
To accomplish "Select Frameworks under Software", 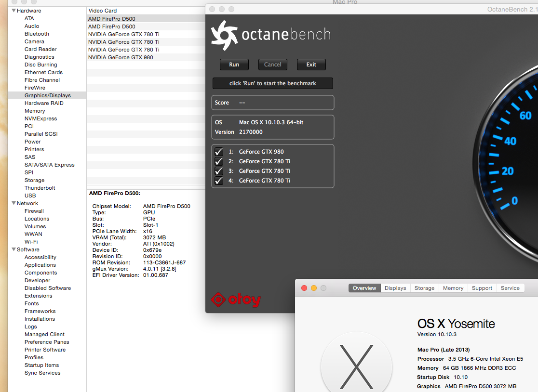I will pos(40,312).
